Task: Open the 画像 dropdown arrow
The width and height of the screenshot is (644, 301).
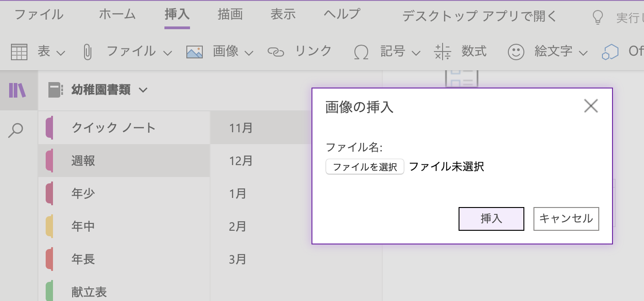Action: (x=249, y=53)
